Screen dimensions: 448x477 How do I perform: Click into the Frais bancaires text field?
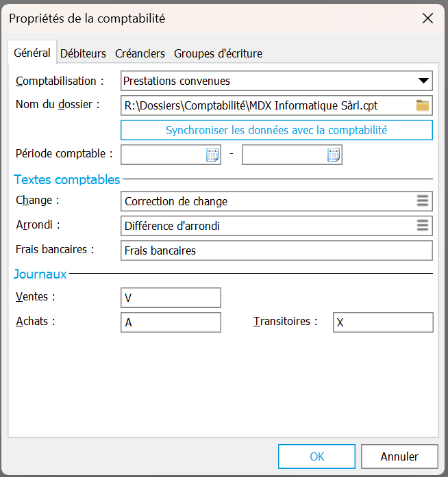click(276, 250)
